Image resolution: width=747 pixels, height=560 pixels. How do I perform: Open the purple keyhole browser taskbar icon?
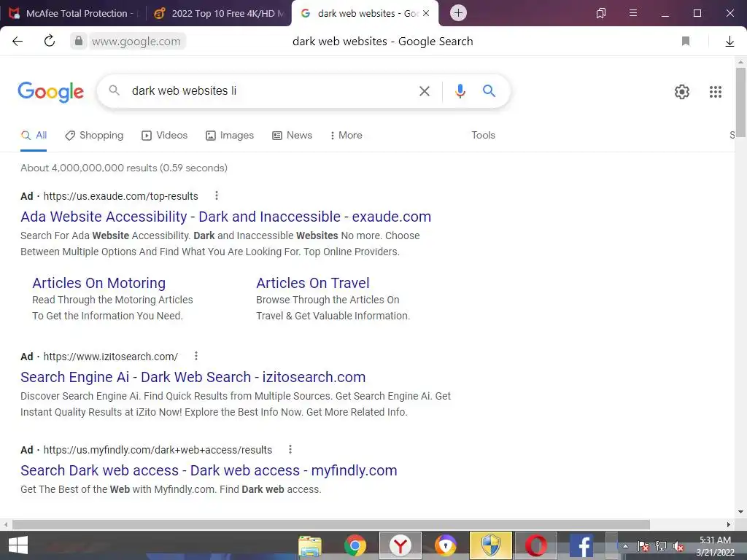[x=446, y=545]
